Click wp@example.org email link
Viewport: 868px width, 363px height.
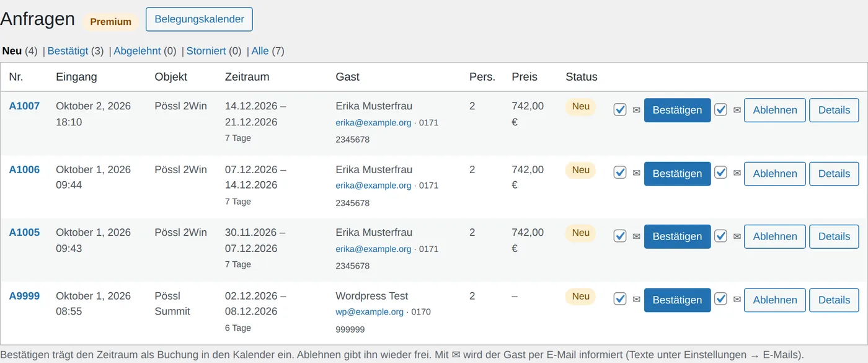coord(370,311)
